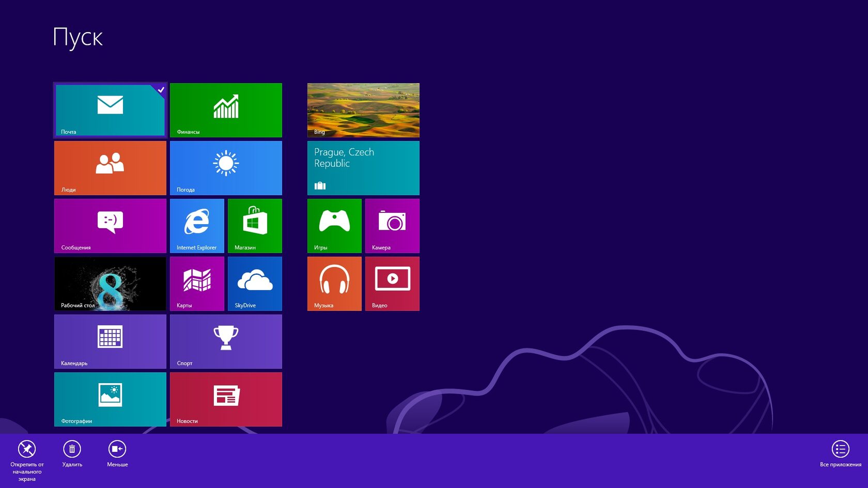Open the Люди people tile

pos(110,168)
